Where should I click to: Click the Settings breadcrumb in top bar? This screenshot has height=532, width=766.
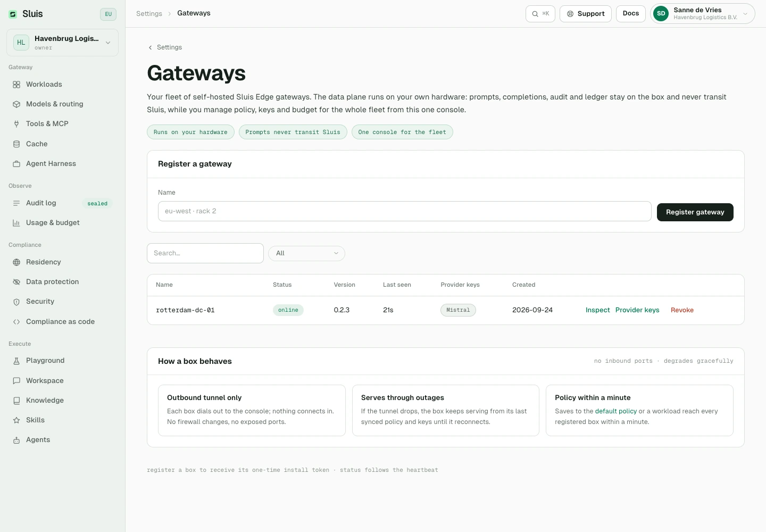click(x=149, y=14)
